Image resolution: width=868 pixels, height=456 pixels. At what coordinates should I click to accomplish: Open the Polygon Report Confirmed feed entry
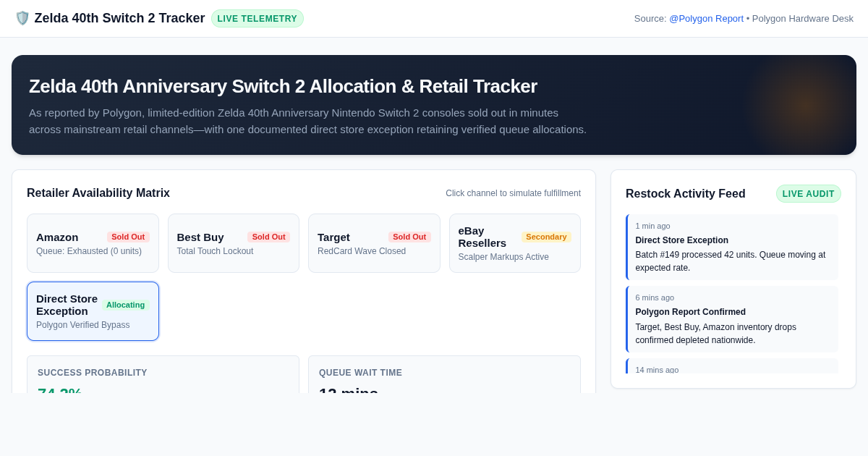(732, 319)
